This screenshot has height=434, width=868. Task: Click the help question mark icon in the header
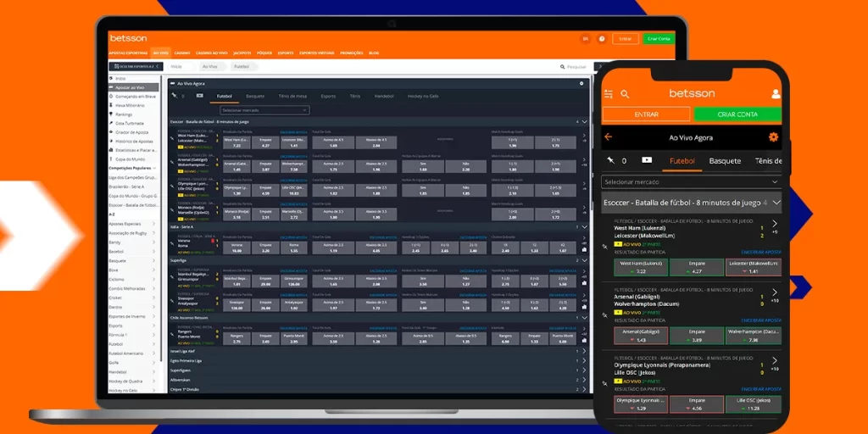point(602,39)
